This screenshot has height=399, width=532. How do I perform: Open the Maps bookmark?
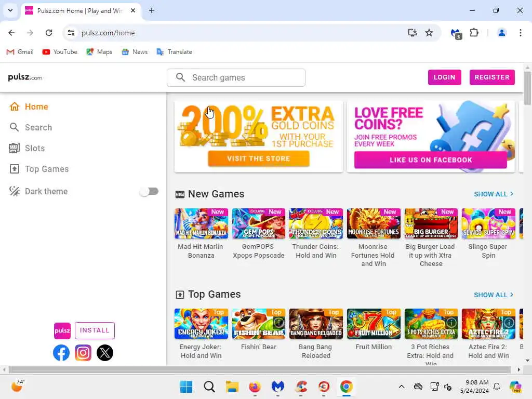[99, 52]
